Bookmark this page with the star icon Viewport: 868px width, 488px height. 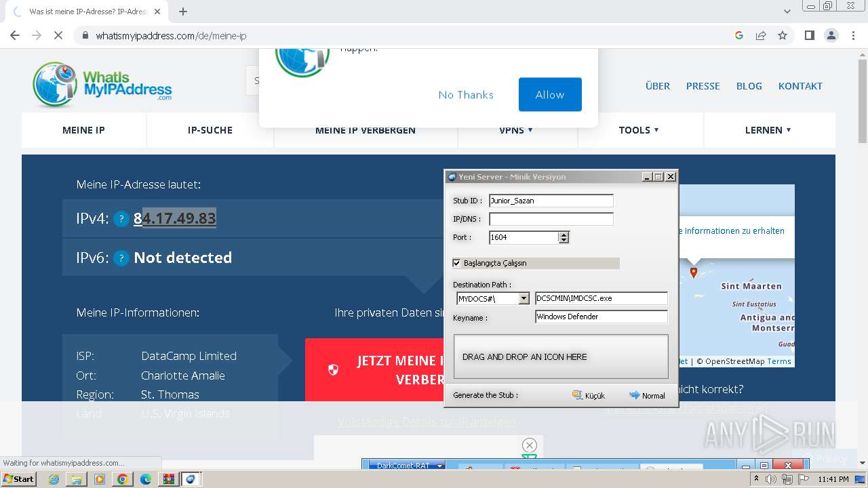click(783, 35)
